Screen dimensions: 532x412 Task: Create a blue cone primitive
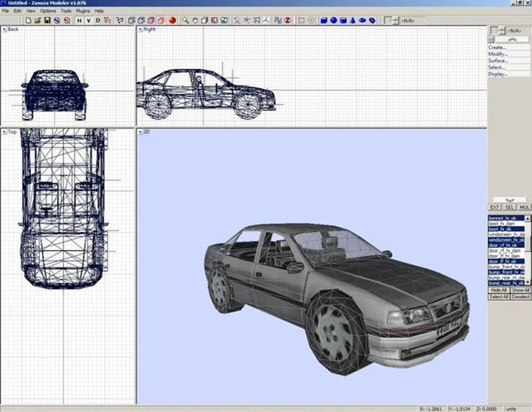[354, 20]
